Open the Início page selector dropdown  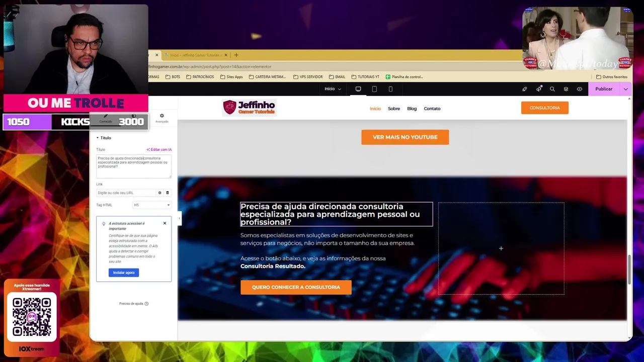pos(333,89)
